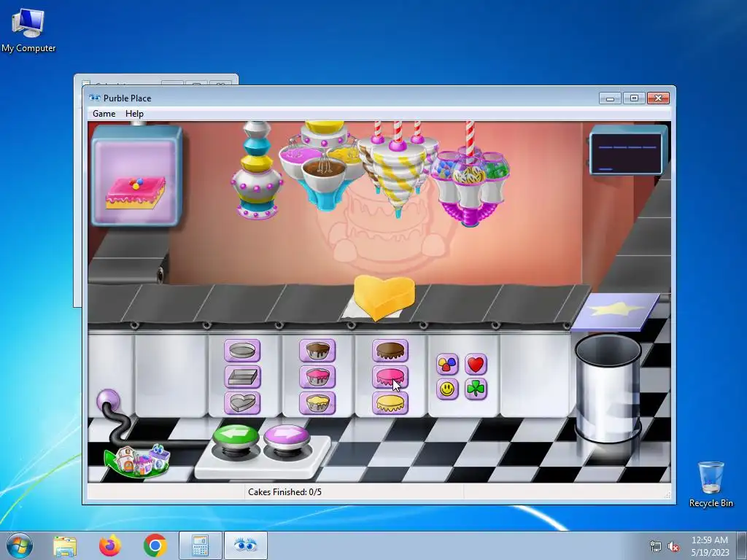Click the Purble Place eyes title icon
The width and height of the screenshot is (747, 560).
[x=95, y=98]
